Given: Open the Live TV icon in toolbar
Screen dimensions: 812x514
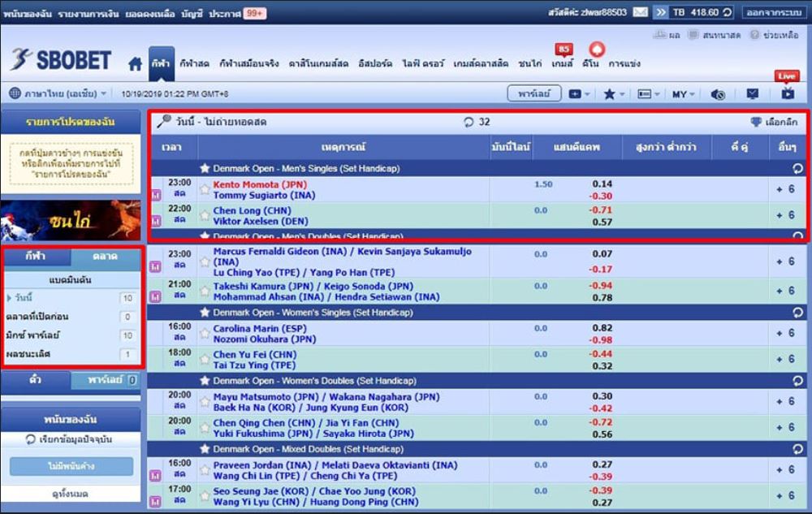Looking at the screenshot, I should (787, 93).
